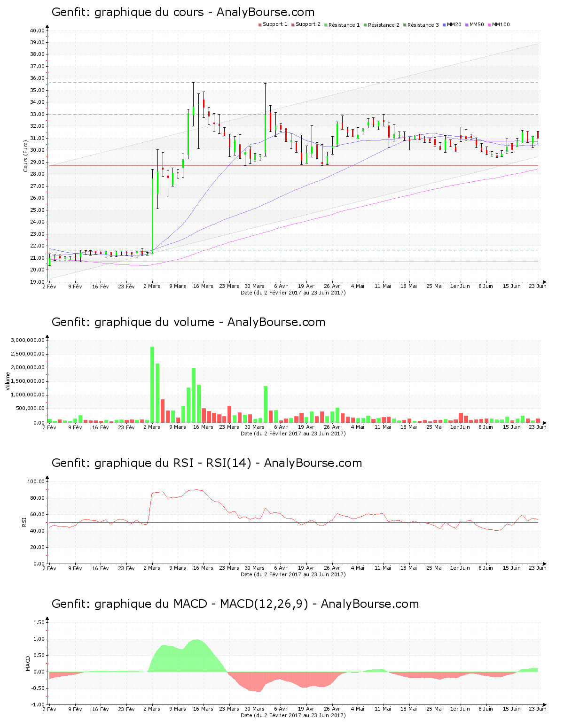Click the 1,500,000.00 volume axis value
The image size is (564, 728).
[28, 381]
